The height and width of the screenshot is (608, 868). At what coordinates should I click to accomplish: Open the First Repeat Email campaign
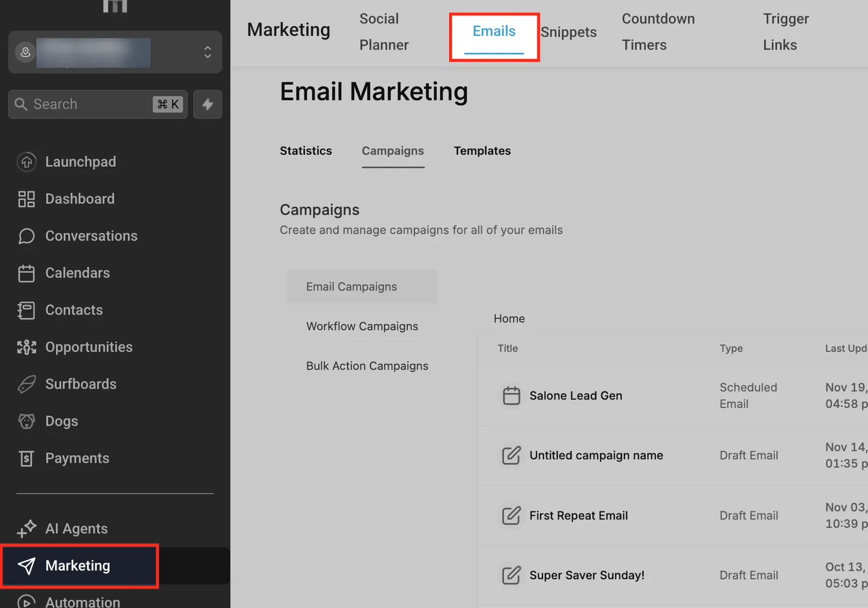click(x=578, y=516)
